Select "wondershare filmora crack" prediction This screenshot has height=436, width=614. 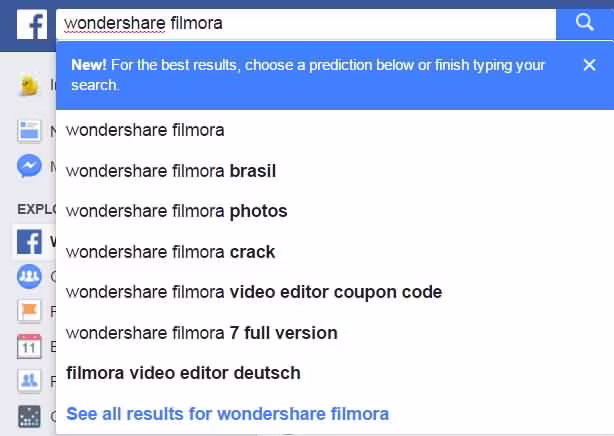(x=171, y=252)
